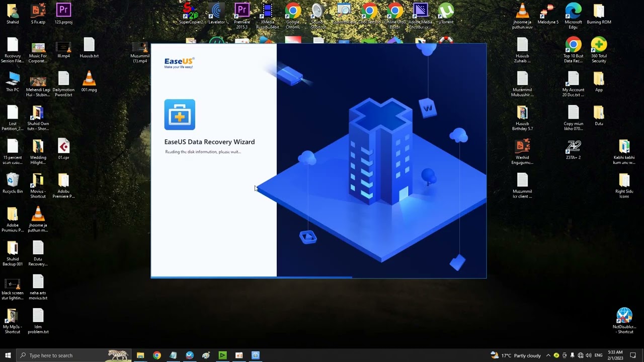Open the taskbar clock showing 5:33 AM

pos(615,355)
